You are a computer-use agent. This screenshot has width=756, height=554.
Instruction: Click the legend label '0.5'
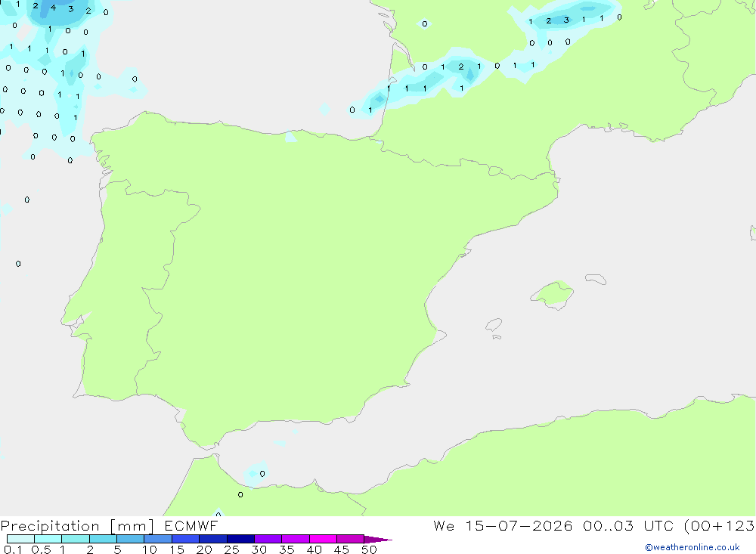[41, 549]
